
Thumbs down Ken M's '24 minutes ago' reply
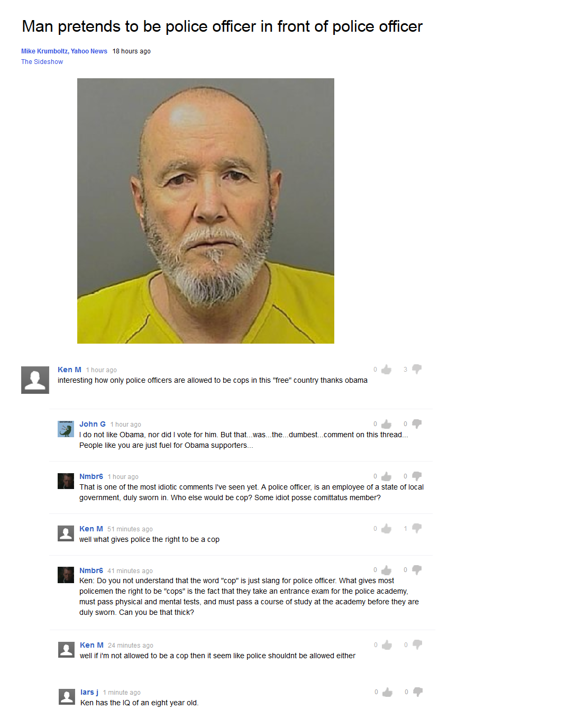pyautogui.click(x=417, y=644)
